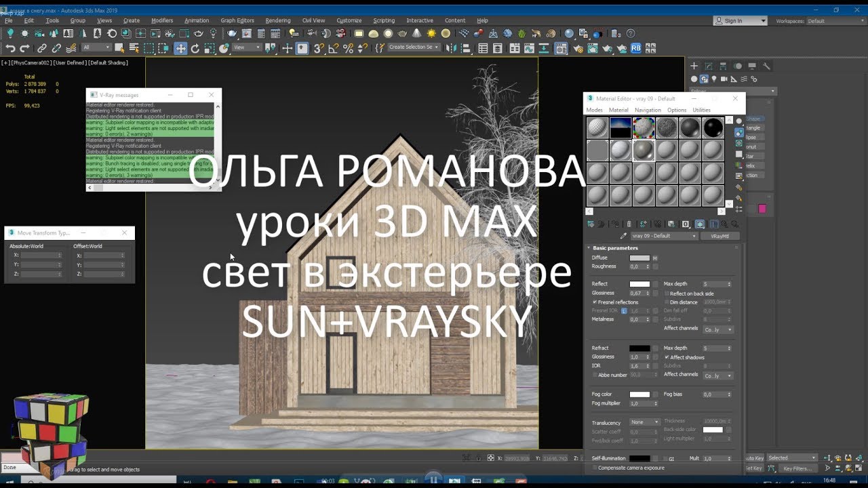Activate the Select and Rotate tool
The height and width of the screenshot is (488, 868).
[195, 48]
